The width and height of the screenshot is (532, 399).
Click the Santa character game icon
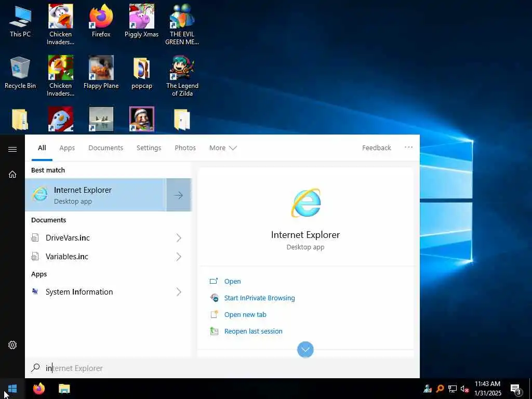point(141,119)
